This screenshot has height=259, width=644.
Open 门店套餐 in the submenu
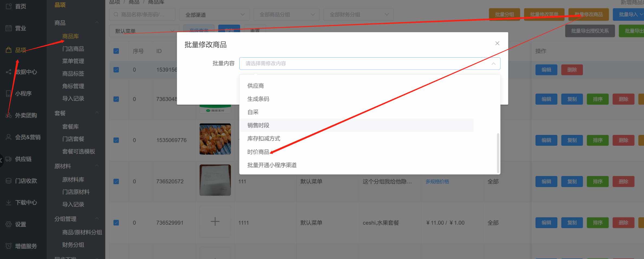tap(73, 139)
